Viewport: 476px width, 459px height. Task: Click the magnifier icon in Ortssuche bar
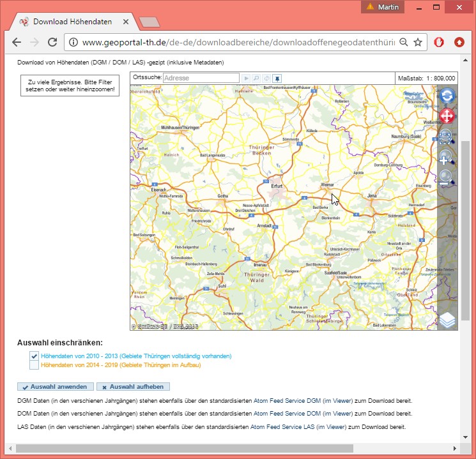pyautogui.click(x=256, y=79)
